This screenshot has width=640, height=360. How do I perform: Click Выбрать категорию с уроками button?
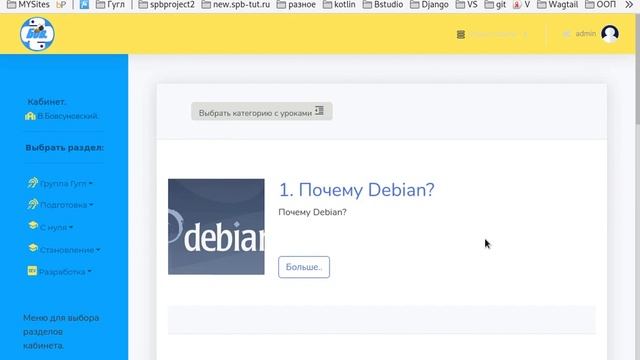262,111
